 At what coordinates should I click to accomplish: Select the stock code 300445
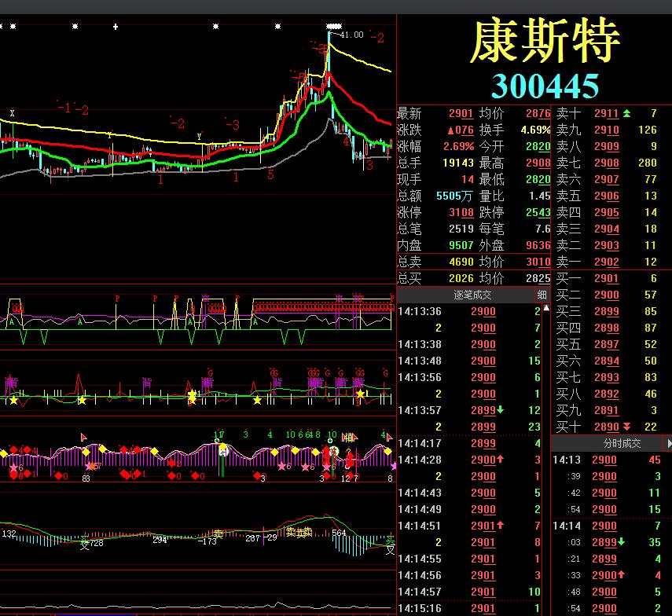545,86
